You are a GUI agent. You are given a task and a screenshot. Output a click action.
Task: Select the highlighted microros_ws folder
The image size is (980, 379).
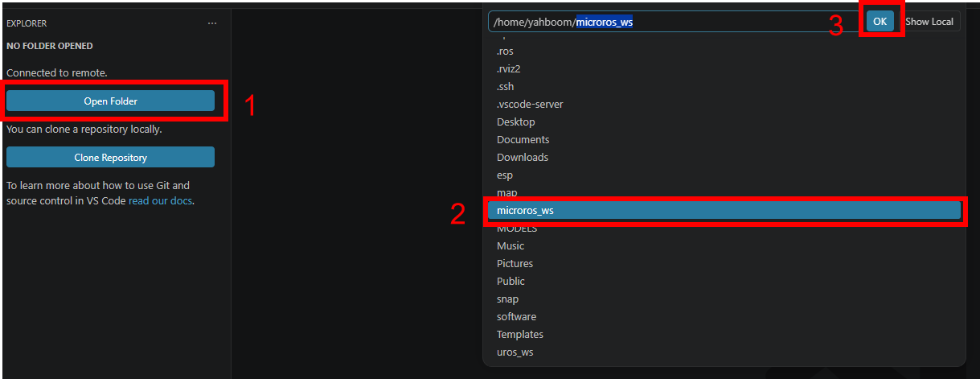[724, 210]
